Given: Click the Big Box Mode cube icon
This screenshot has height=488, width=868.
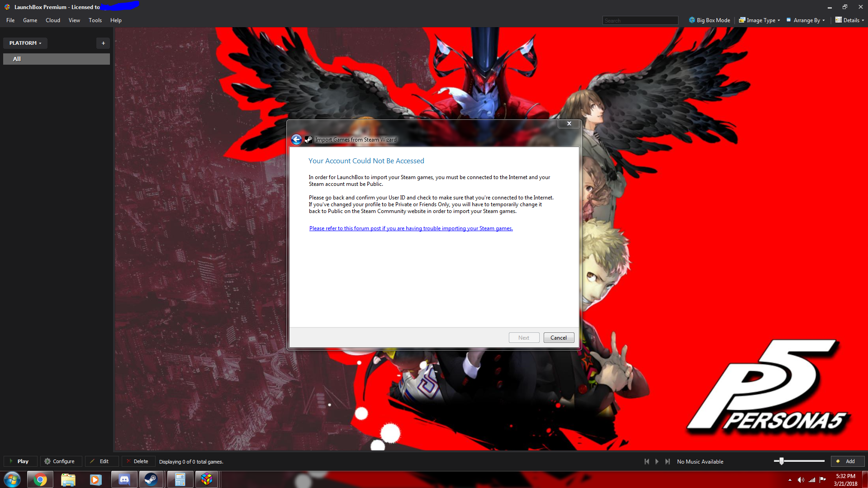Looking at the screenshot, I should [692, 20].
